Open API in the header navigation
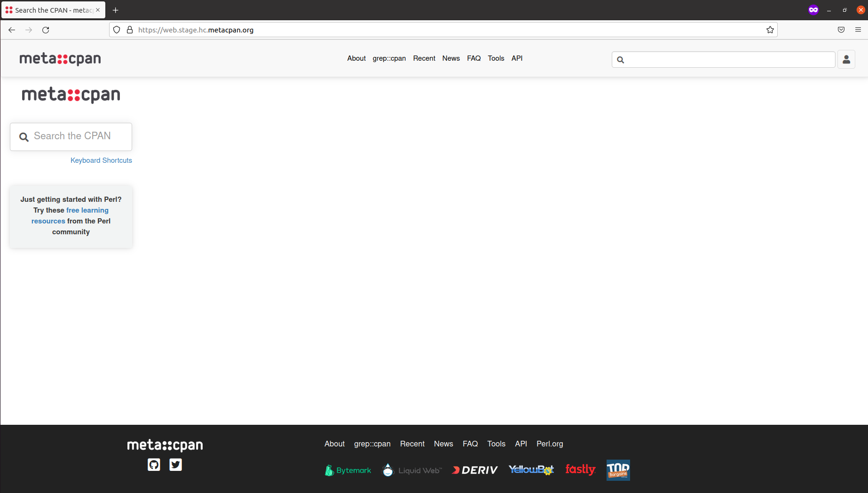868x493 pixels. 517,58
